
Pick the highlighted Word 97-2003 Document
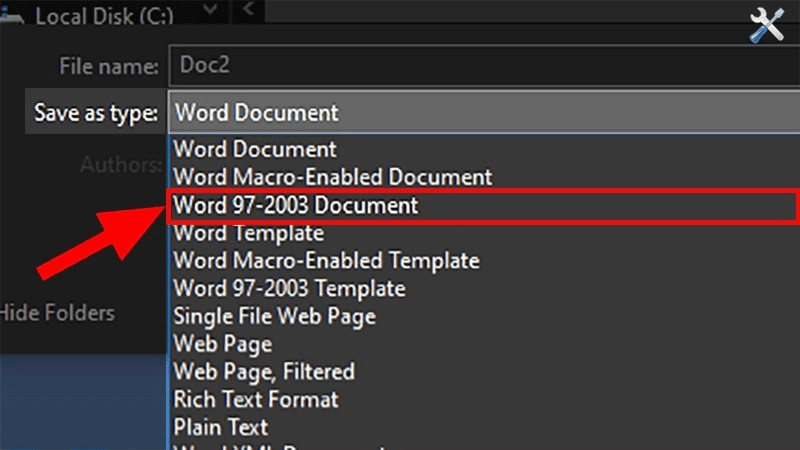pyautogui.click(x=295, y=205)
